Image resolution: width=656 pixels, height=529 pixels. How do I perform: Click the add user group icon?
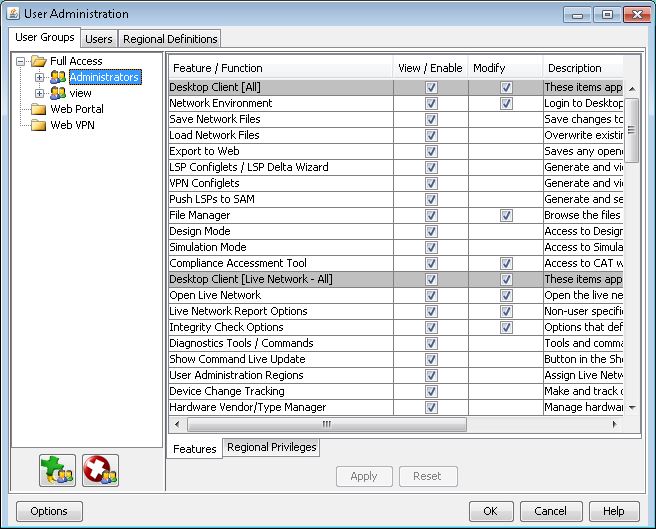tap(58, 470)
